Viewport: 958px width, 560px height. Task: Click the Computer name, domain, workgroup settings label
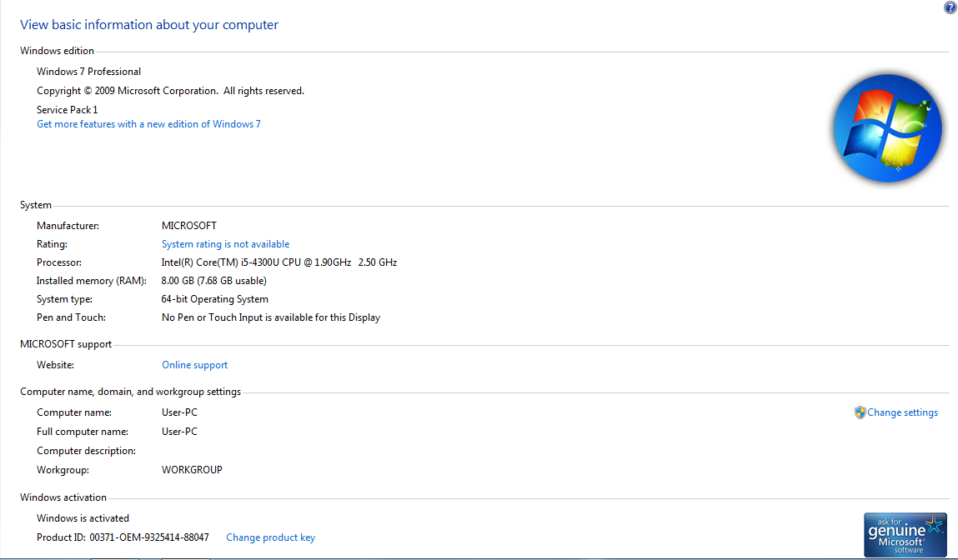click(131, 392)
